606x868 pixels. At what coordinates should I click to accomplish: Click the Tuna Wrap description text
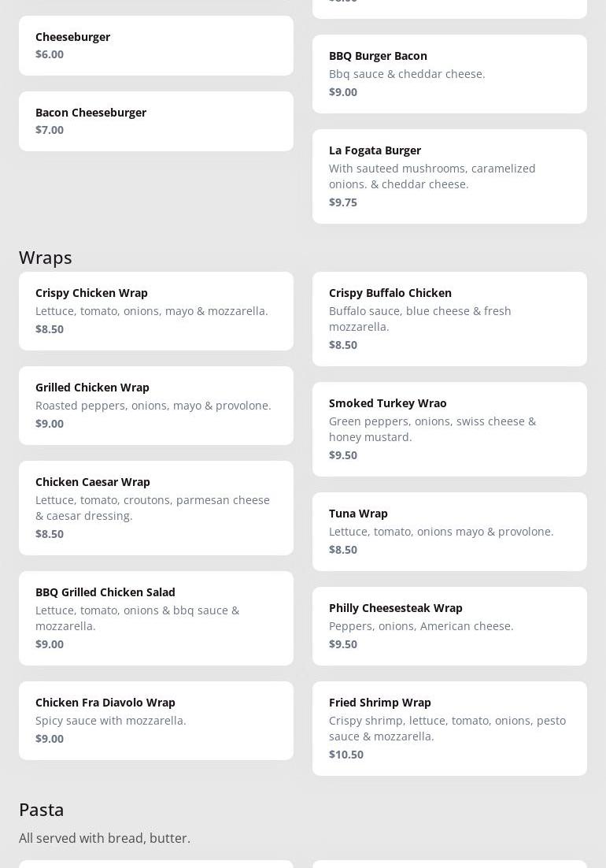441,532
